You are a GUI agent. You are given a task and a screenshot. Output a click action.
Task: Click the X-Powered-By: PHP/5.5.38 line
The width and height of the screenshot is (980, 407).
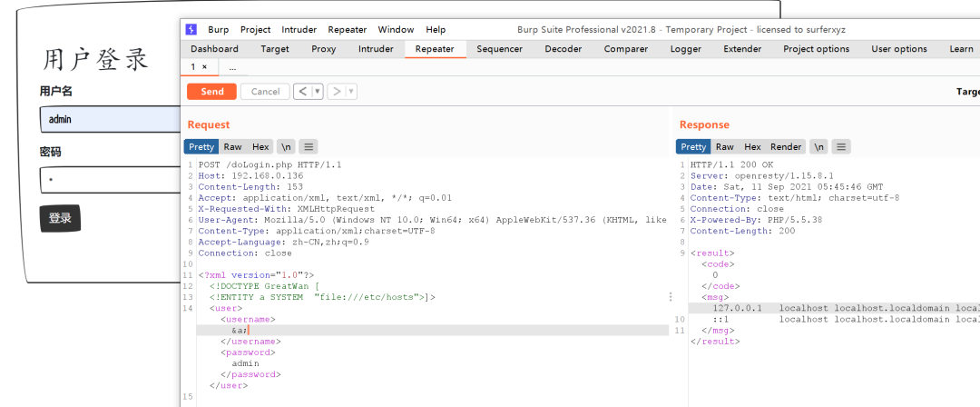pyautogui.click(x=756, y=220)
